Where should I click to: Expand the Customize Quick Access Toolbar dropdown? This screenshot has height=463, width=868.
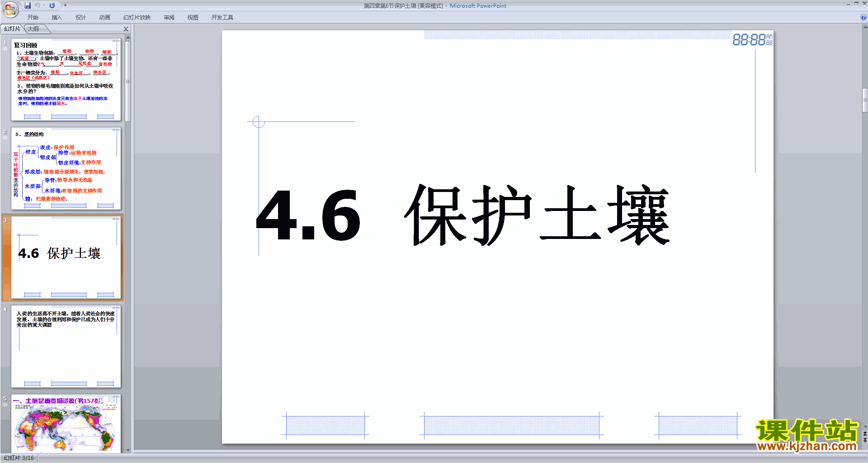[x=65, y=5]
